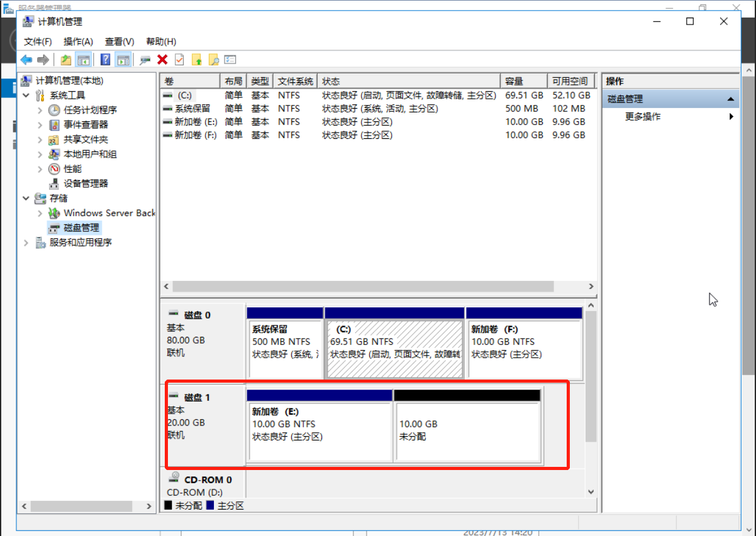This screenshot has width=756, height=536.
Task: Click 更多操作 in the actions pane
Action: tap(643, 117)
